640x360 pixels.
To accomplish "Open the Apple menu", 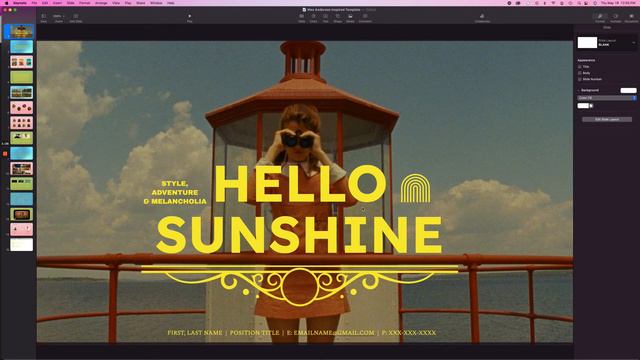I will click(6, 3).
